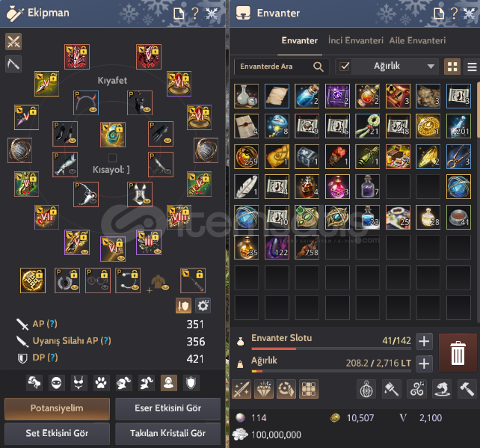Click the crystal gem inventory function icon
Screen dimensions: 480x448
coord(264,389)
